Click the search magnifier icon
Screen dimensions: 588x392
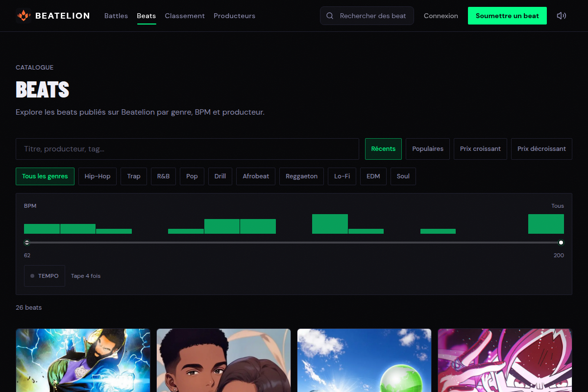click(x=330, y=16)
